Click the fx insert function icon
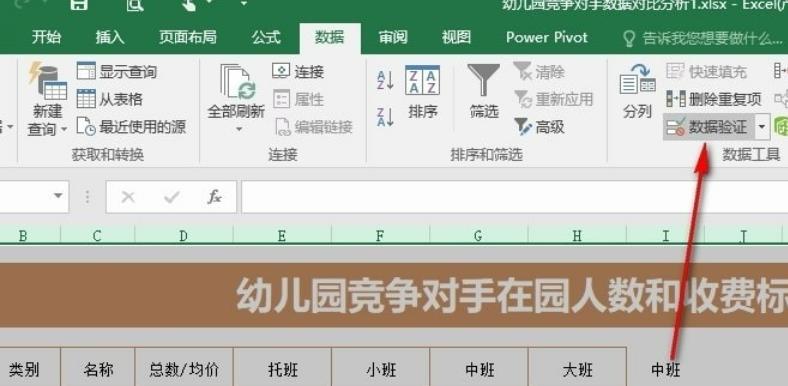The height and width of the screenshot is (386, 788). 215,197
